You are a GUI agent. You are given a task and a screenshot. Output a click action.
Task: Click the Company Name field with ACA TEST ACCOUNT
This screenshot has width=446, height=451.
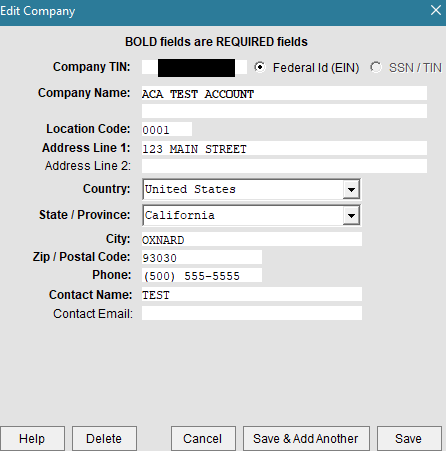tap(284, 93)
